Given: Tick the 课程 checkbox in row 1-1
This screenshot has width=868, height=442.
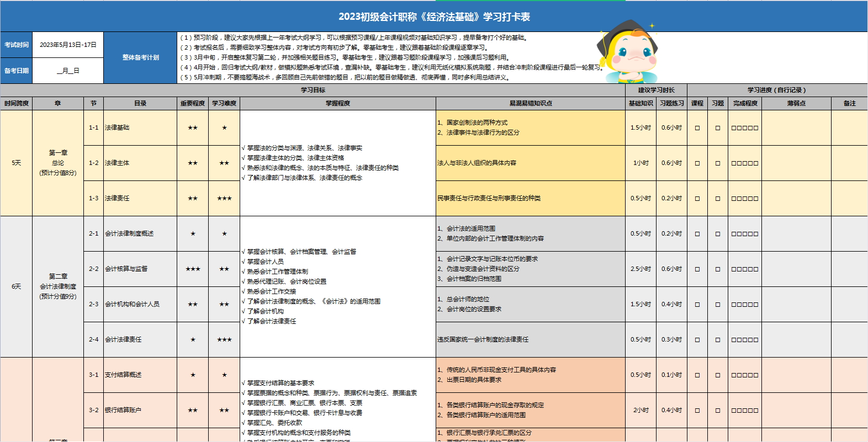Looking at the screenshot, I should (697, 128).
